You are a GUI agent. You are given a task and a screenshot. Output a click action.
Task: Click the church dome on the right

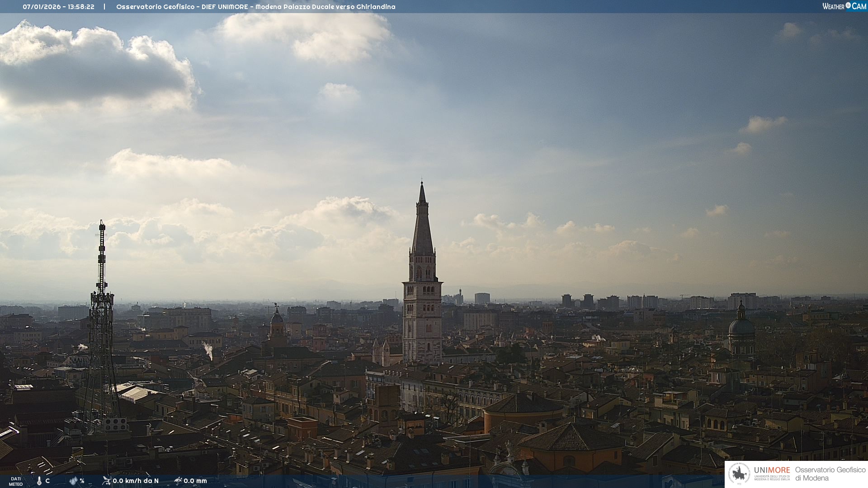pos(741,328)
